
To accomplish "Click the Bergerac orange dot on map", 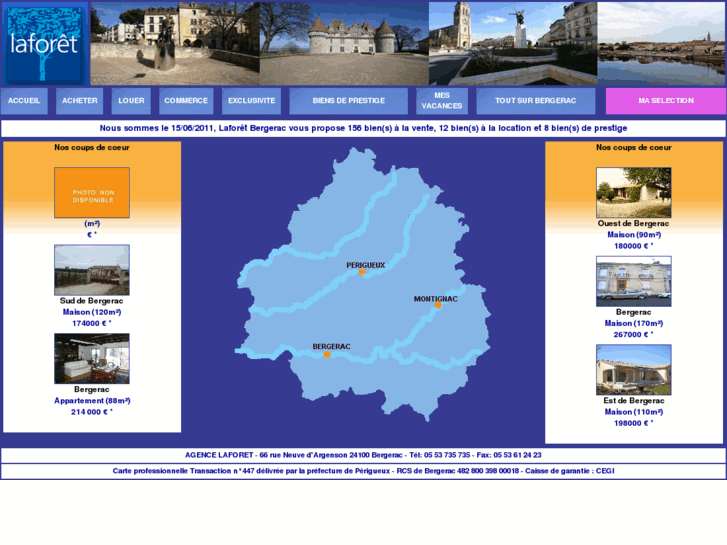I will (327, 354).
